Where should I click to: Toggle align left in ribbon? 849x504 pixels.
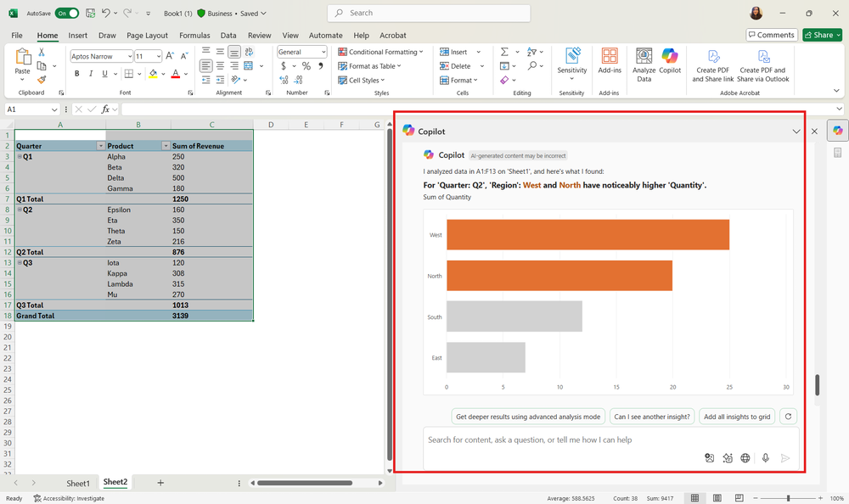coord(205,66)
